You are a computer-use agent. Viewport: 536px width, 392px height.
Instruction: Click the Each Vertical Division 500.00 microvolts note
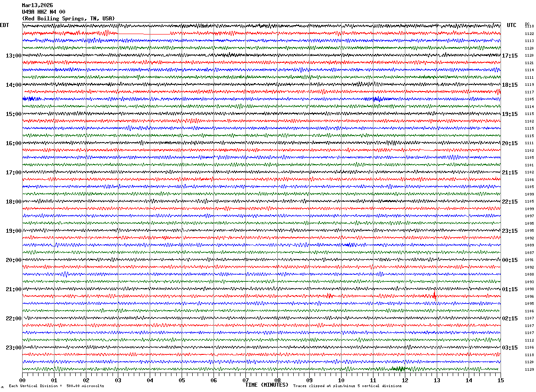point(56,386)
